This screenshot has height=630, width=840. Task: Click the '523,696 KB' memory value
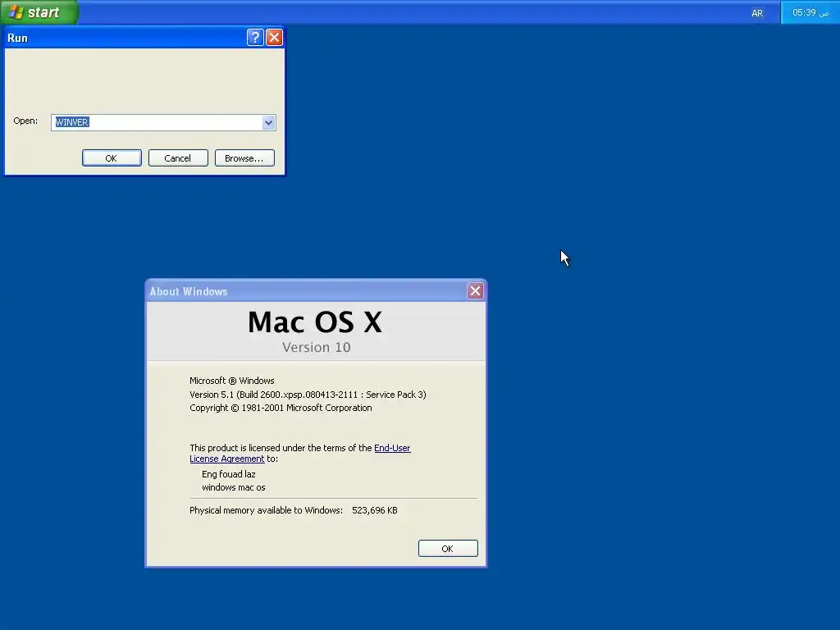pyautogui.click(x=374, y=510)
